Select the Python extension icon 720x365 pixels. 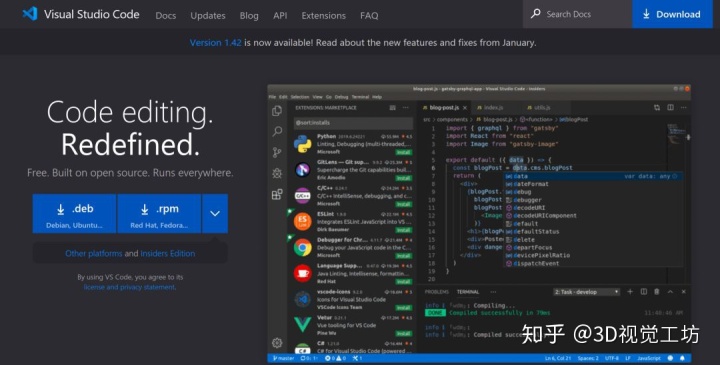[x=303, y=144]
